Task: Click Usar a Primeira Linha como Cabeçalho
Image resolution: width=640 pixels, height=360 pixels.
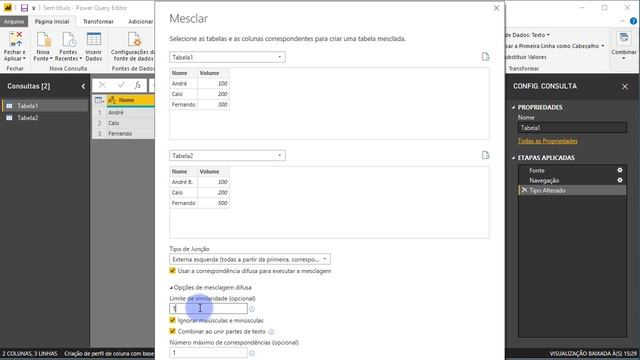Action: pos(555,46)
